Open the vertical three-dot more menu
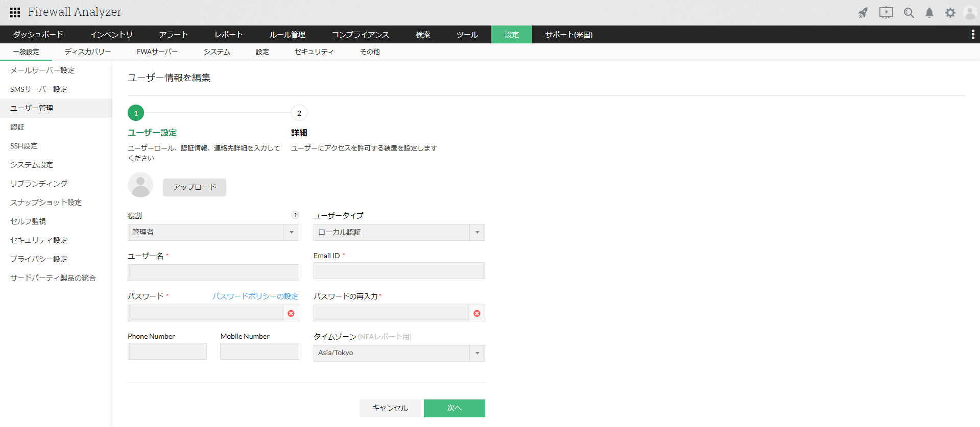Image resolution: width=980 pixels, height=427 pixels. tap(973, 34)
